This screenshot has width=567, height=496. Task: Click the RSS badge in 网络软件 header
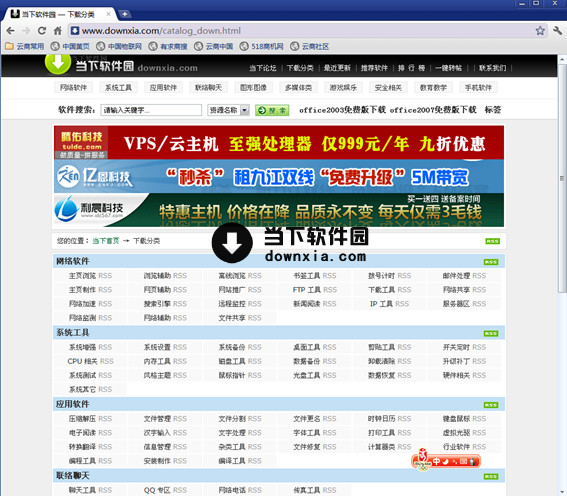[491, 262]
